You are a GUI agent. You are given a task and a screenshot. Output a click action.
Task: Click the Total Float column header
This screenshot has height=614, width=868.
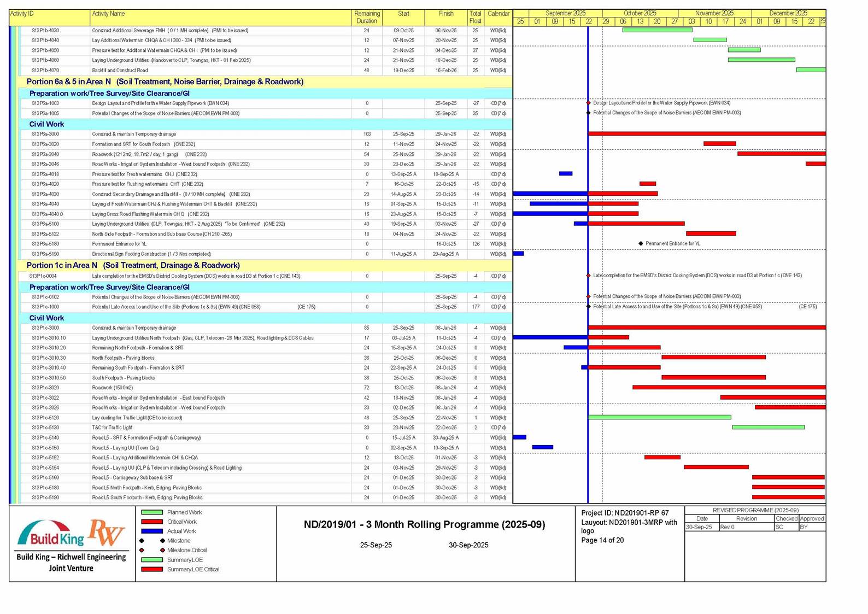[x=475, y=17]
